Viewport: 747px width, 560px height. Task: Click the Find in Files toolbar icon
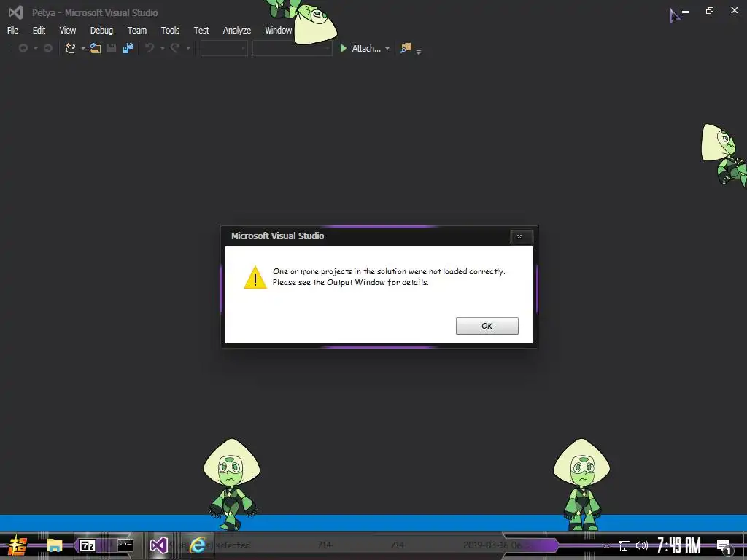point(406,48)
